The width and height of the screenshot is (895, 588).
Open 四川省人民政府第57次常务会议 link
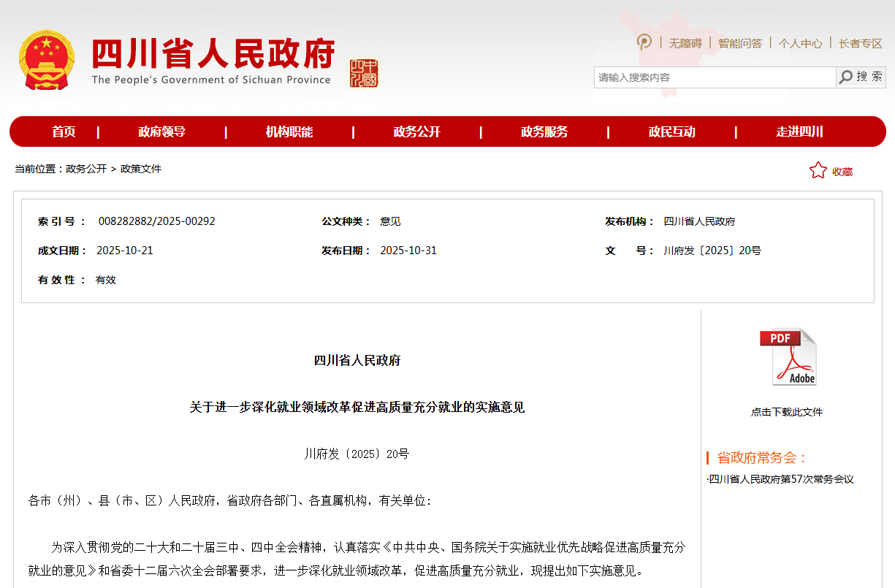click(781, 479)
